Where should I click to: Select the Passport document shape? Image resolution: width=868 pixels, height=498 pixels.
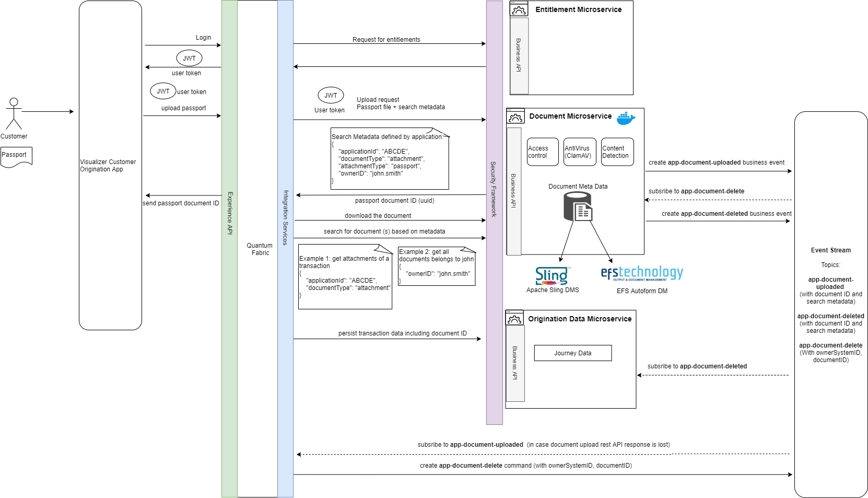[16, 156]
